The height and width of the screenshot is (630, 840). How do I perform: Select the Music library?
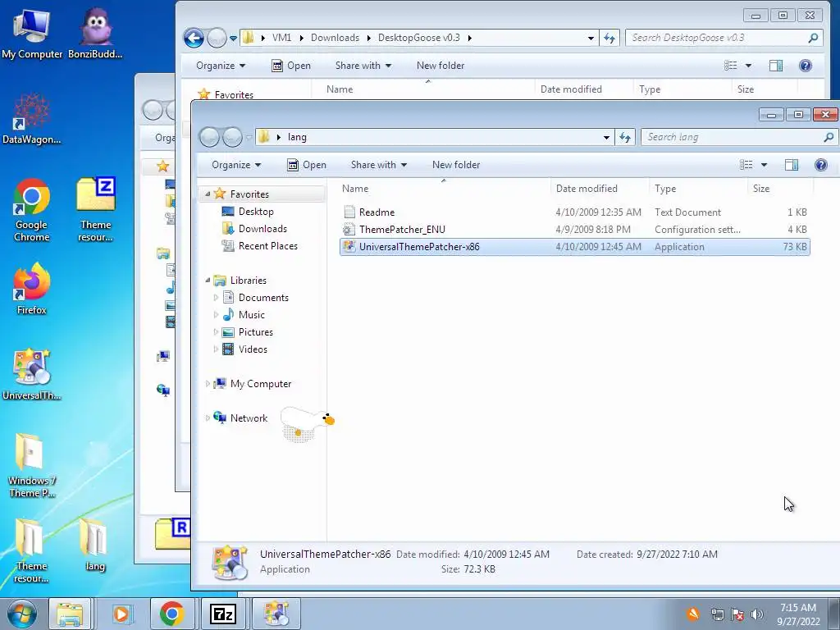tap(244, 314)
